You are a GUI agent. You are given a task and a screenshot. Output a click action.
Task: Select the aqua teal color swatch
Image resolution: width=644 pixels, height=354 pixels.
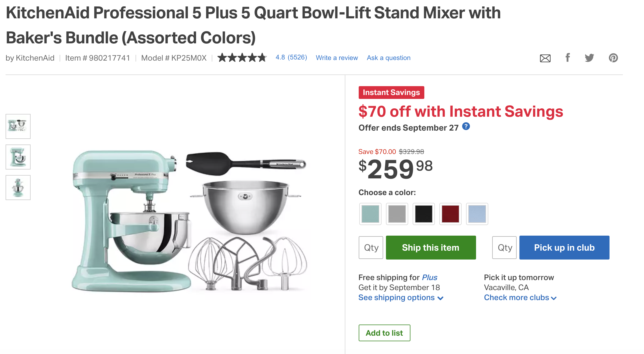coord(370,214)
